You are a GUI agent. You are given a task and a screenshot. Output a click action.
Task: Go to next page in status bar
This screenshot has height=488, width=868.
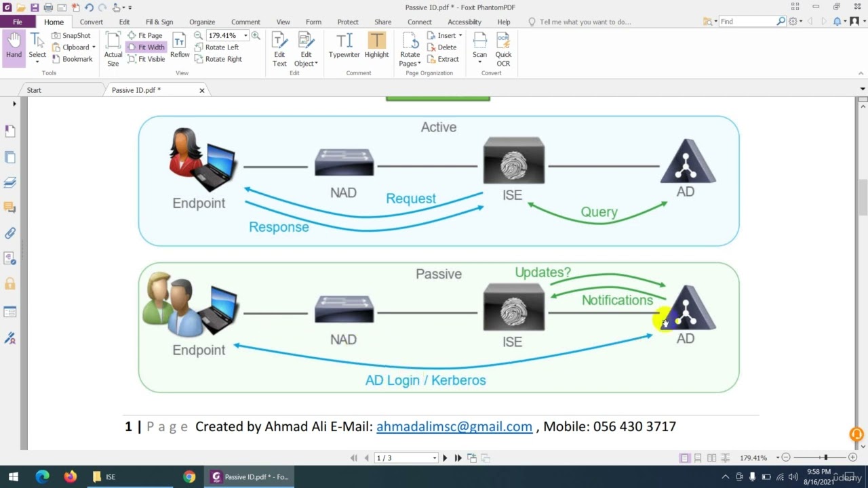click(x=445, y=458)
